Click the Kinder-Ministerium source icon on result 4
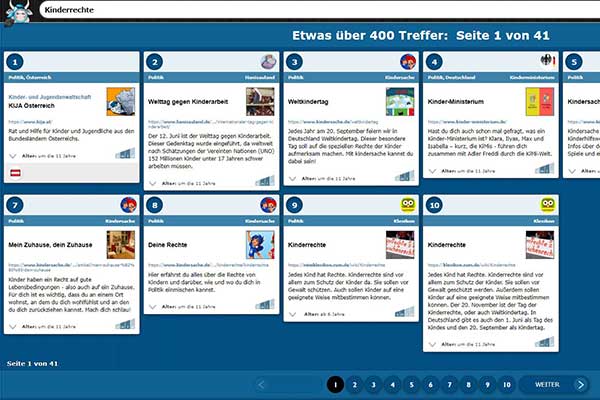The image size is (600, 400). click(547, 61)
